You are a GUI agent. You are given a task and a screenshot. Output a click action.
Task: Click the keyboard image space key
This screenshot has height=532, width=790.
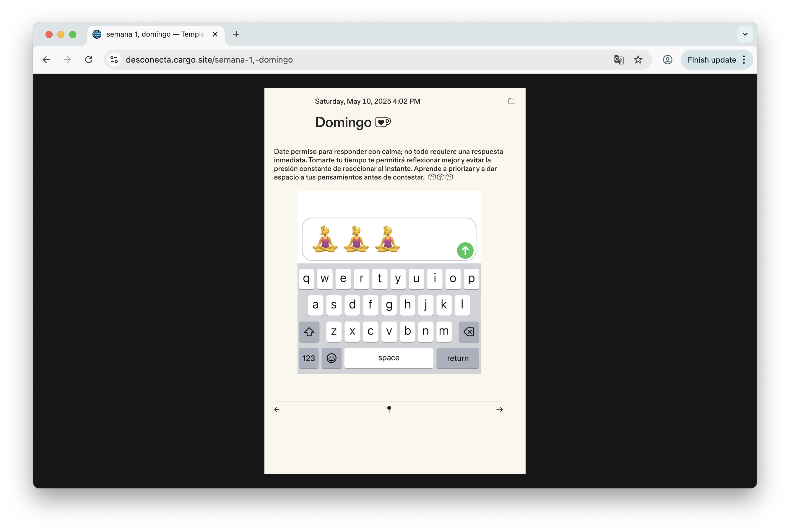[389, 358]
